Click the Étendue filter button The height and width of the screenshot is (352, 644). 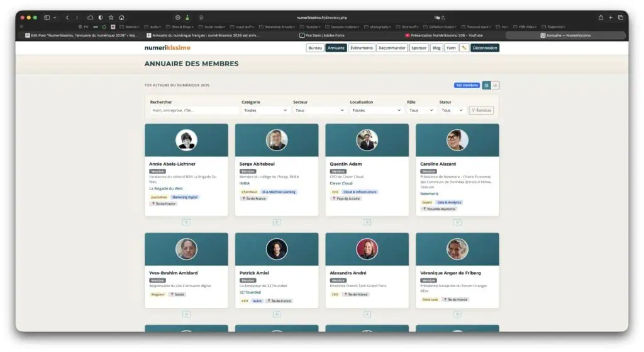point(481,110)
